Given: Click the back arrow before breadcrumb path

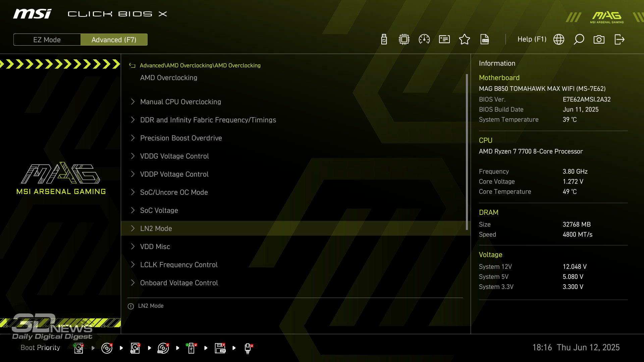Looking at the screenshot, I should tap(132, 65).
